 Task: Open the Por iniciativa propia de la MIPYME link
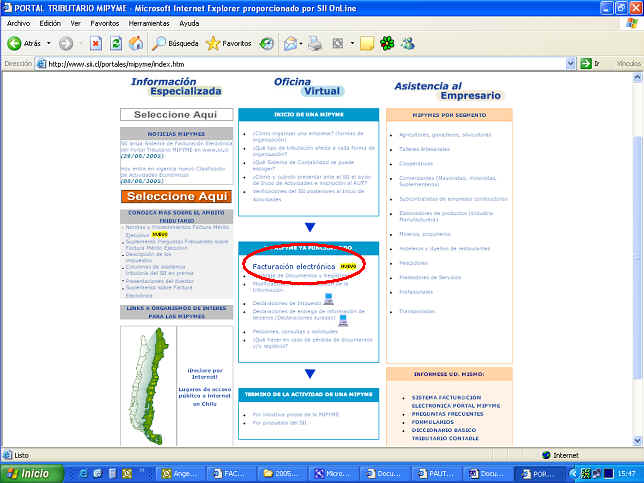(296, 414)
